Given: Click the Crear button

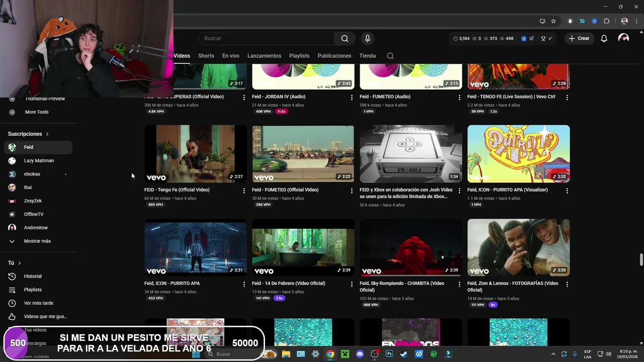Looking at the screenshot, I should coord(579,38).
